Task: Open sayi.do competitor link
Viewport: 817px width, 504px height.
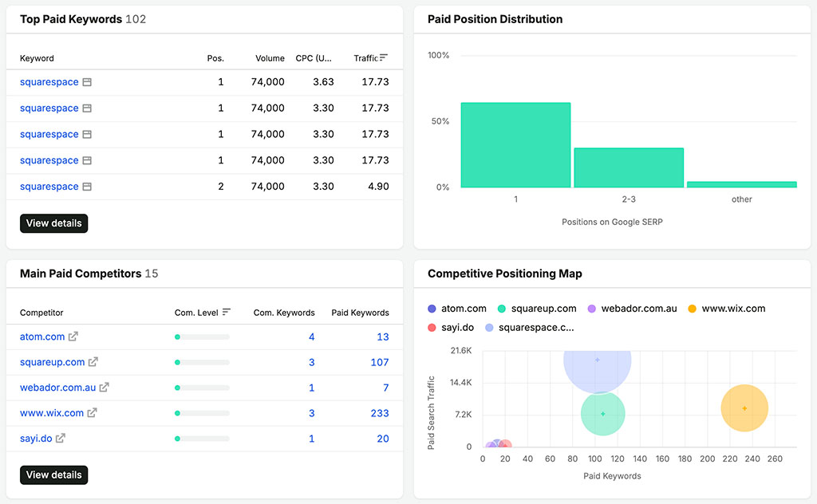Action: pos(36,439)
